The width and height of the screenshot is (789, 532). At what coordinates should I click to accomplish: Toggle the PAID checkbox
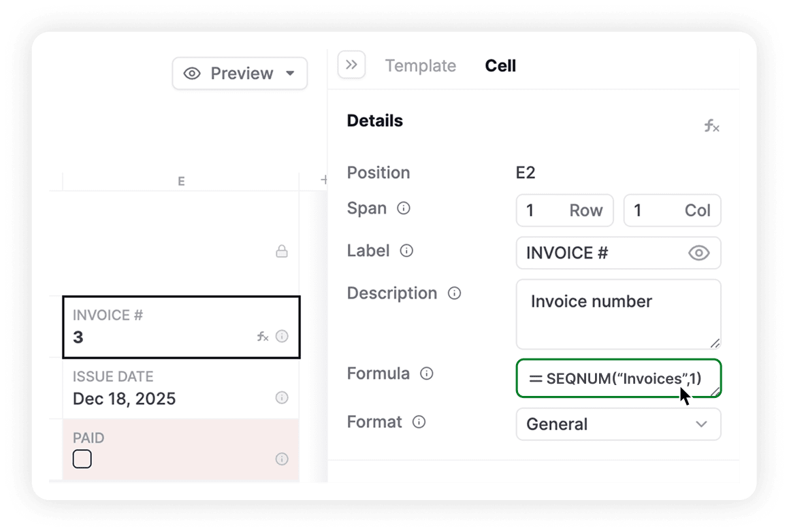pos(82,459)
